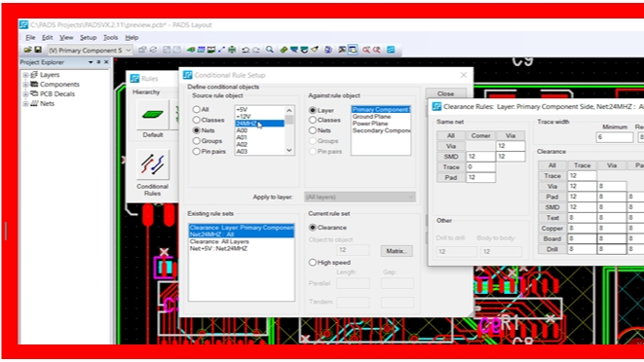644x362 pixels.
Task: Select Layer under Against rule object
Action: click(313, 110)
